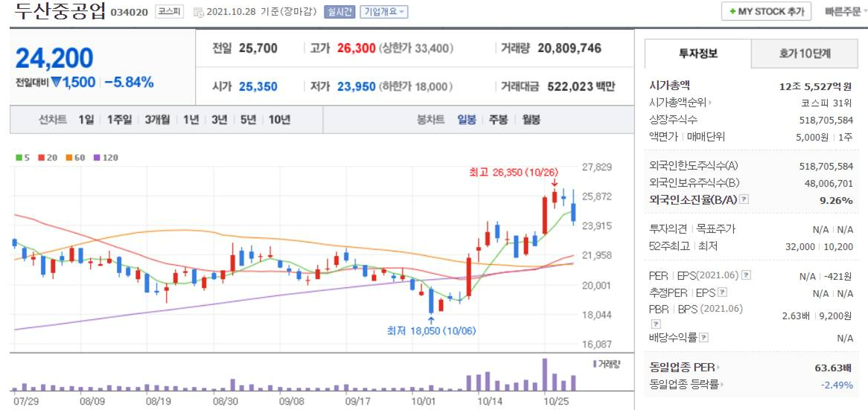This screenshot has width=868, height=410.
Task: Click the 동일업종 등락률 value -2.49%
Action: tap(837, 385)
